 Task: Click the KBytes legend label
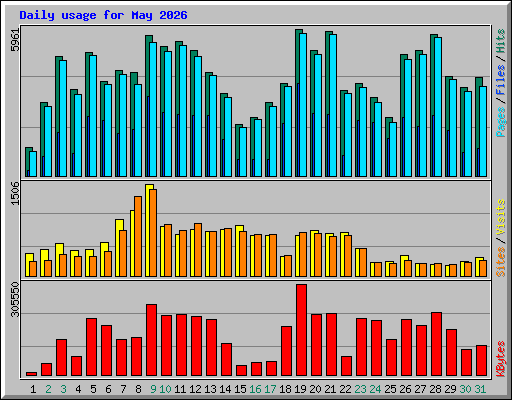coord(501,359)
